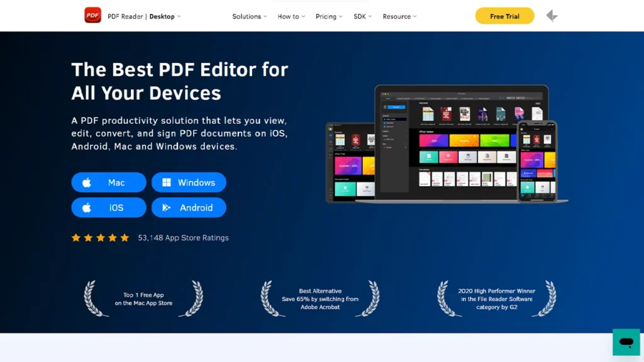Click the star icon in top navigation
Screen dimensions: 644x362
552,16
